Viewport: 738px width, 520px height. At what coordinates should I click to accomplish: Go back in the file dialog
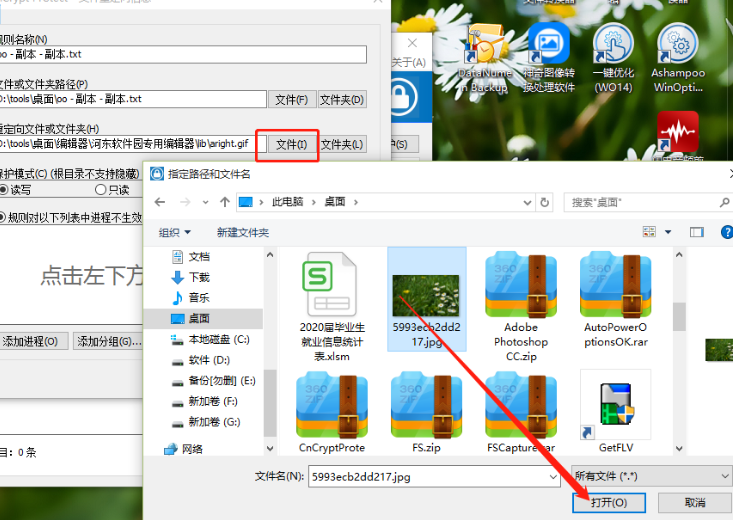[x=160, y=202]
